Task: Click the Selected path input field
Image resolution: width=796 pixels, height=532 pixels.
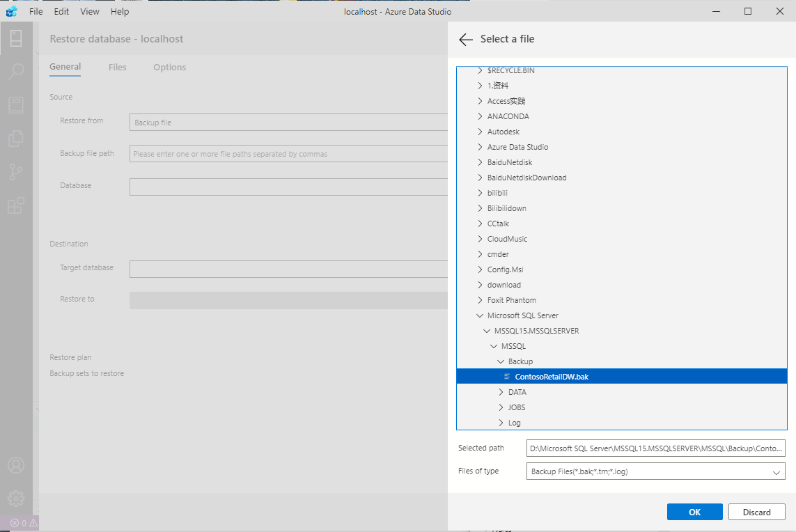Action: click(x=655, y=448)
